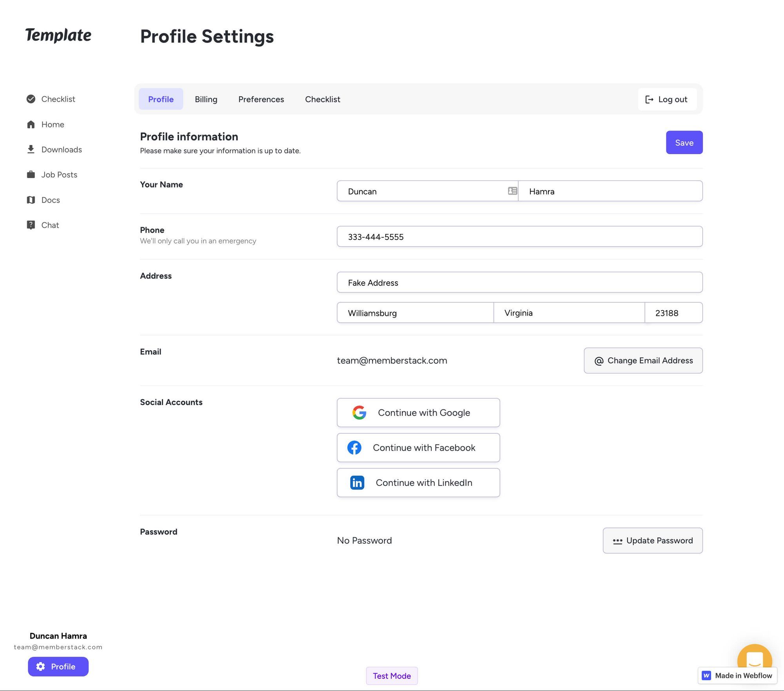Click the contact card icon in the first-name field
784x691 pixels.
512,191
